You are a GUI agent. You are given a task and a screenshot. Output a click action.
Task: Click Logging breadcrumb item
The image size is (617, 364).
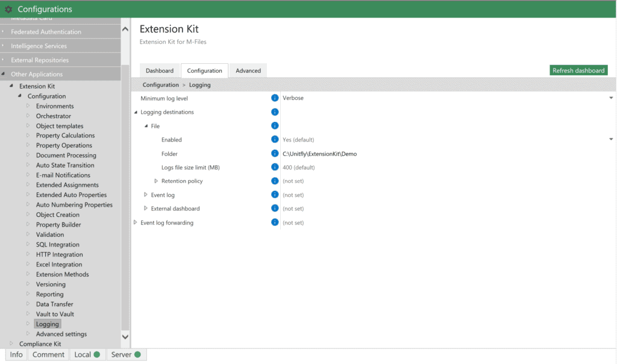(x=199, y=84)
